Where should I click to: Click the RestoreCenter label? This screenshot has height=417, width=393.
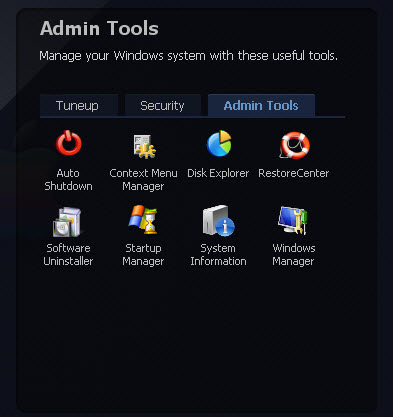click(x=294, y=173)
